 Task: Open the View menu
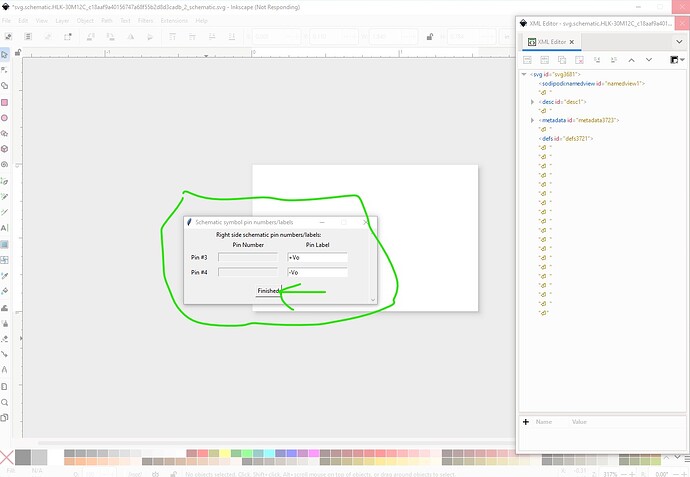42,21
